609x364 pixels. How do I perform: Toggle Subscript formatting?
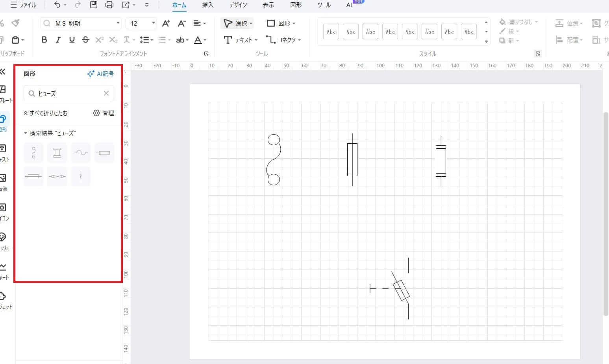[113, 40]
